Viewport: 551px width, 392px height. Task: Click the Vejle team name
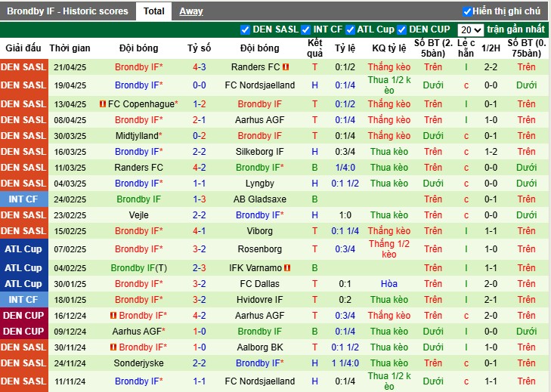(x=139, y=215)
